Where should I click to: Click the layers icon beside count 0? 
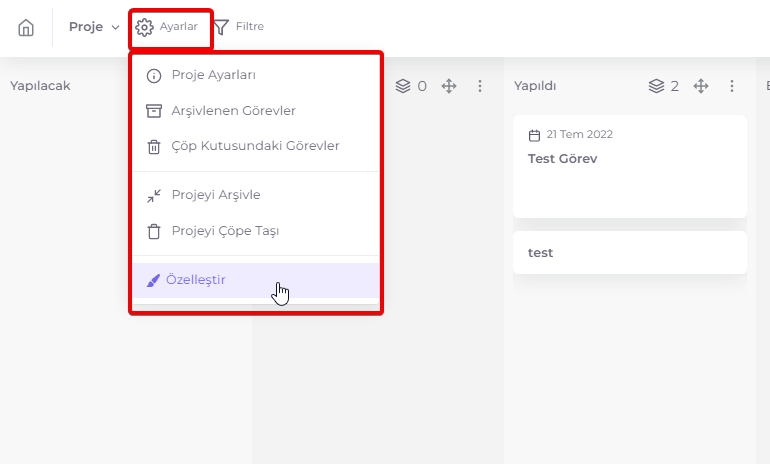tap(403, 86)
